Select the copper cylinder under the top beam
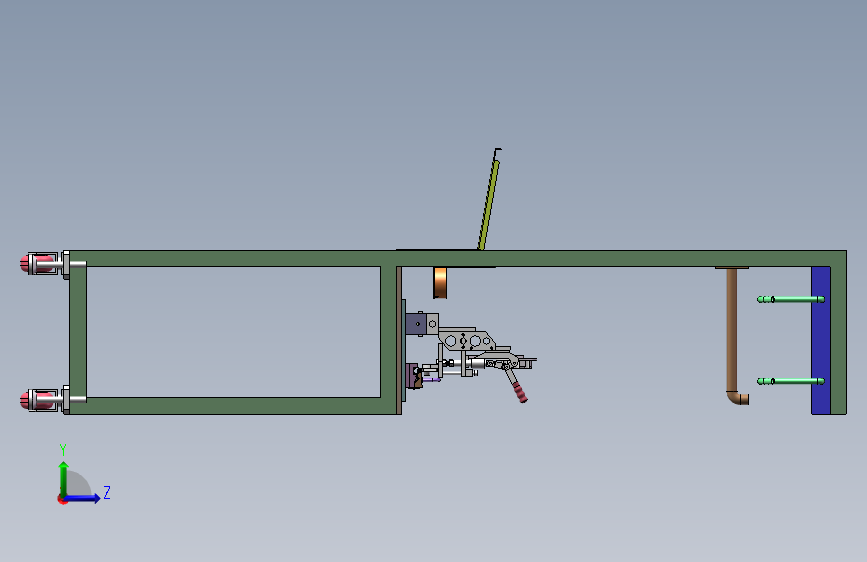The width and height of the screenshot is (867, 562). pos(440,283)
